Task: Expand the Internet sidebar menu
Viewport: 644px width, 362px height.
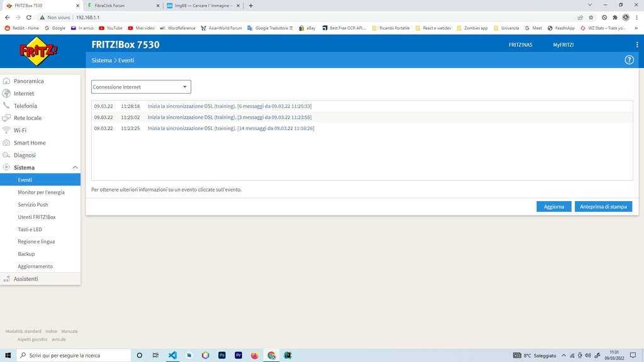Action: [x=24, y=94]
